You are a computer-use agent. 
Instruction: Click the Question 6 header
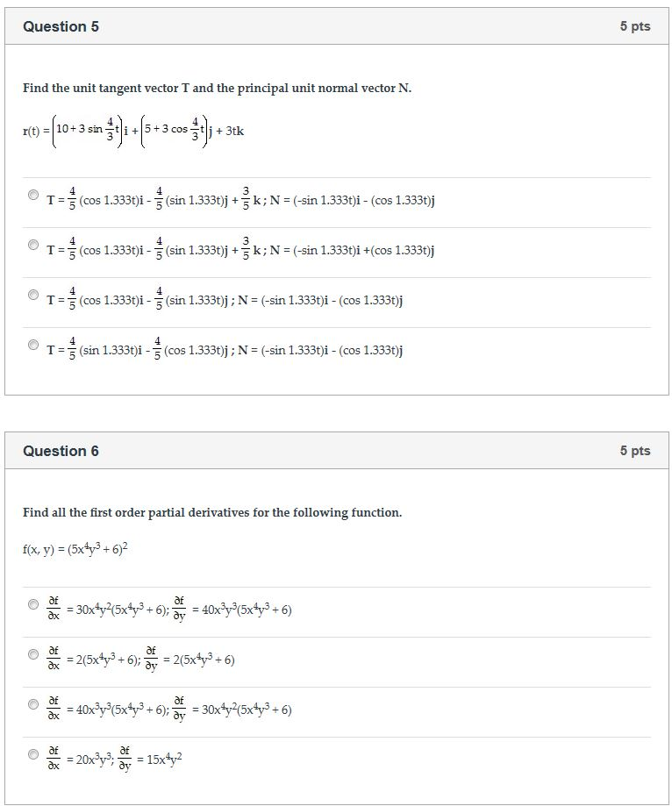click(x=61, y=450)
